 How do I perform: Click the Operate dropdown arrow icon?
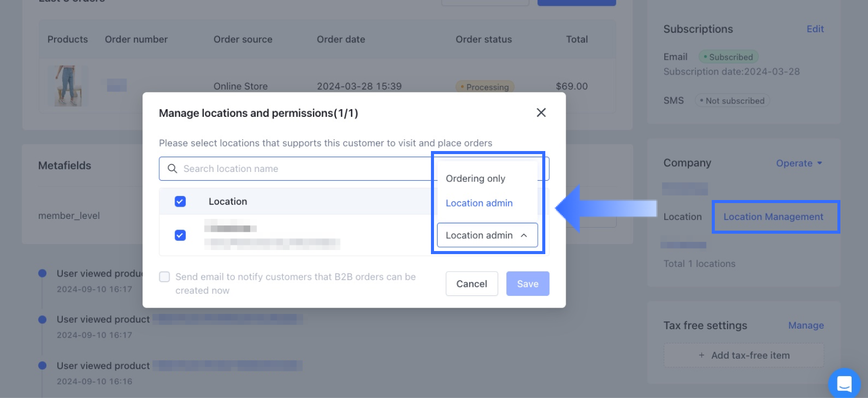click(x=819, y=163)
